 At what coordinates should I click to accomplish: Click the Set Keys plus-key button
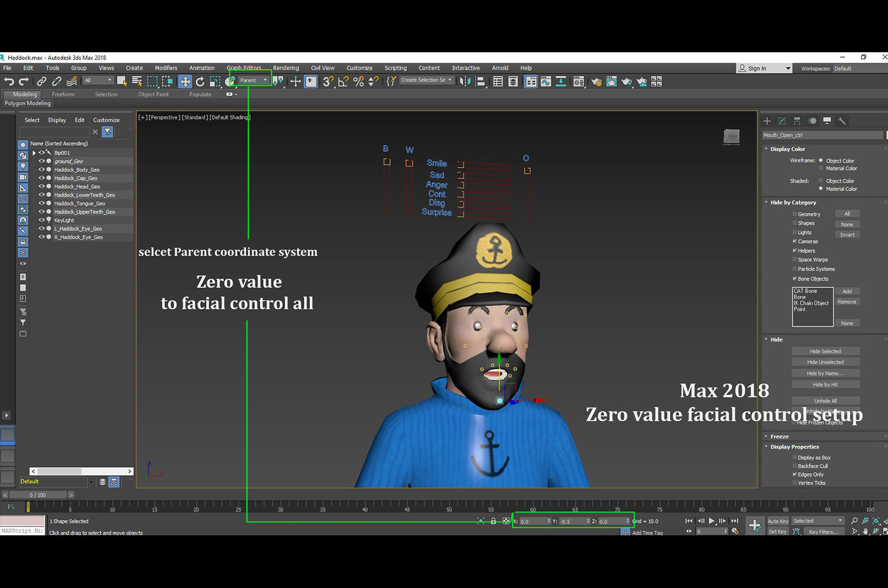[x=755, y=525]
